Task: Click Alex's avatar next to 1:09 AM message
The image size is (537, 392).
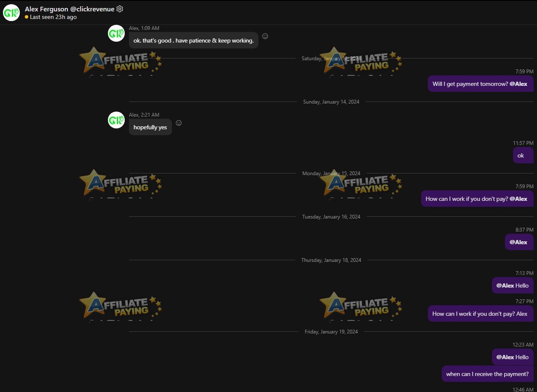Action: coord(116,33)
